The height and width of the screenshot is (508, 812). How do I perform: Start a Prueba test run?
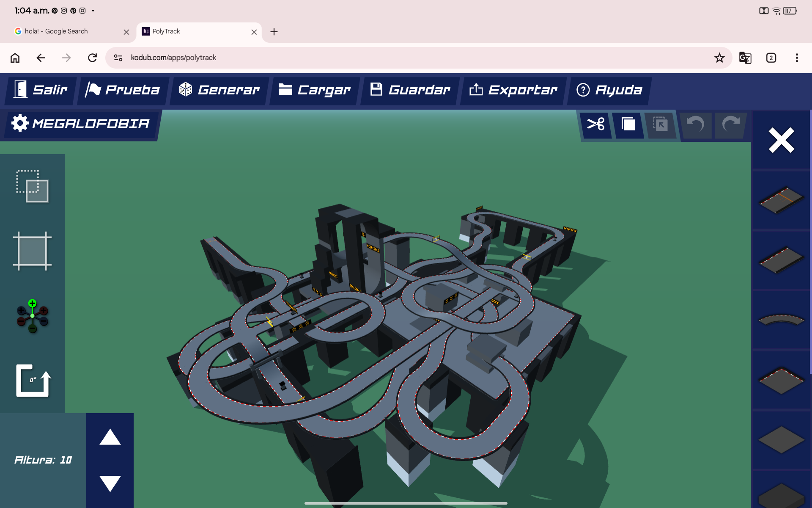coord(123,90)
